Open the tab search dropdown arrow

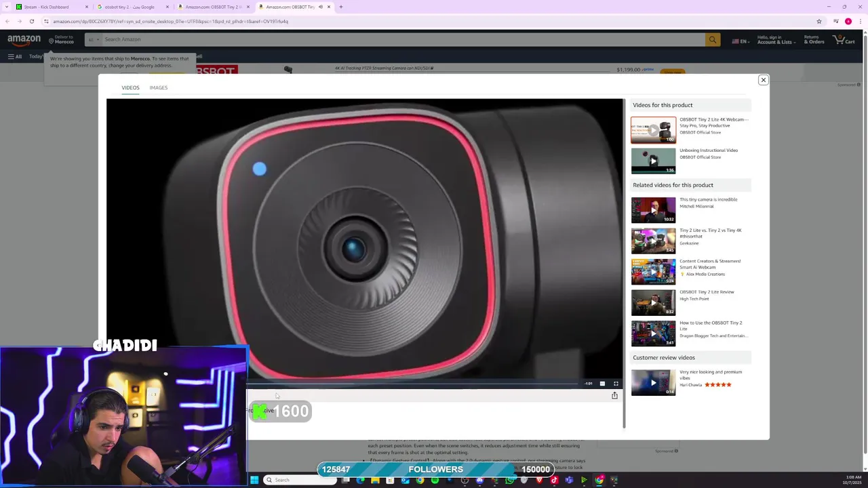(6, 7)
